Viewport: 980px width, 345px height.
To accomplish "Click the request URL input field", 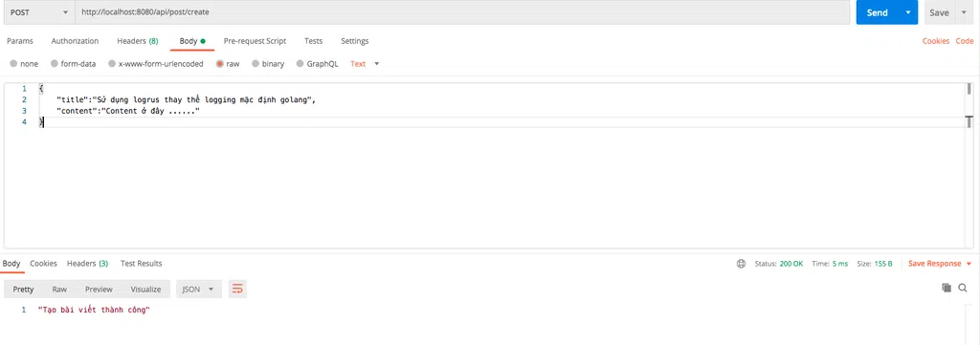I will pos(462,12).
